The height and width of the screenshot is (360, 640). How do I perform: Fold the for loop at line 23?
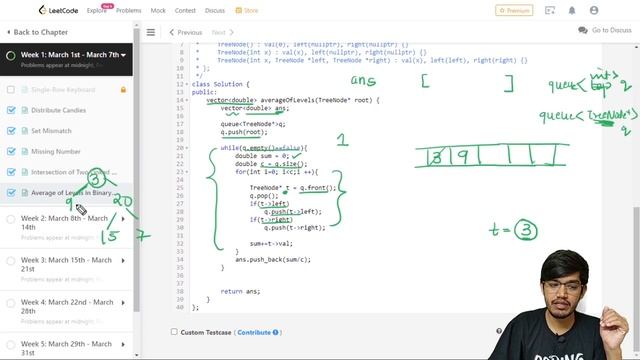click(187, 172)
